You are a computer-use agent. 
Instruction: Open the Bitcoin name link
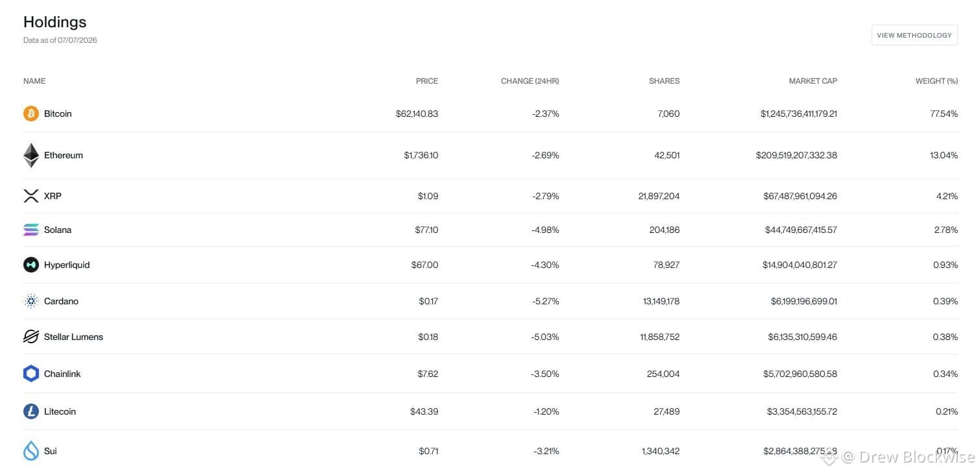coord(58,114)
